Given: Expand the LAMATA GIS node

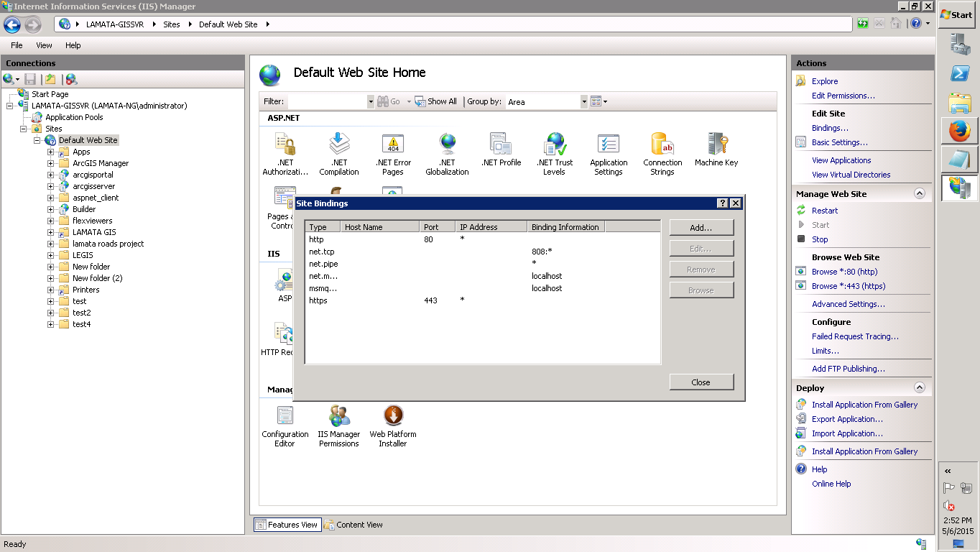Looking at the screenshot, I should tap(51, 232).
